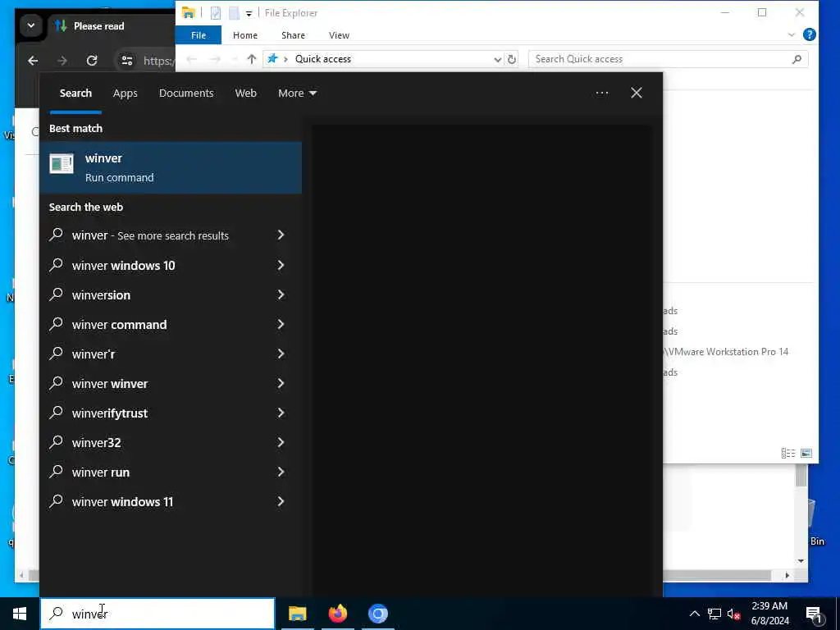Open the browser tab list dropdown
840x630 pixels.
tap(31, 25)
